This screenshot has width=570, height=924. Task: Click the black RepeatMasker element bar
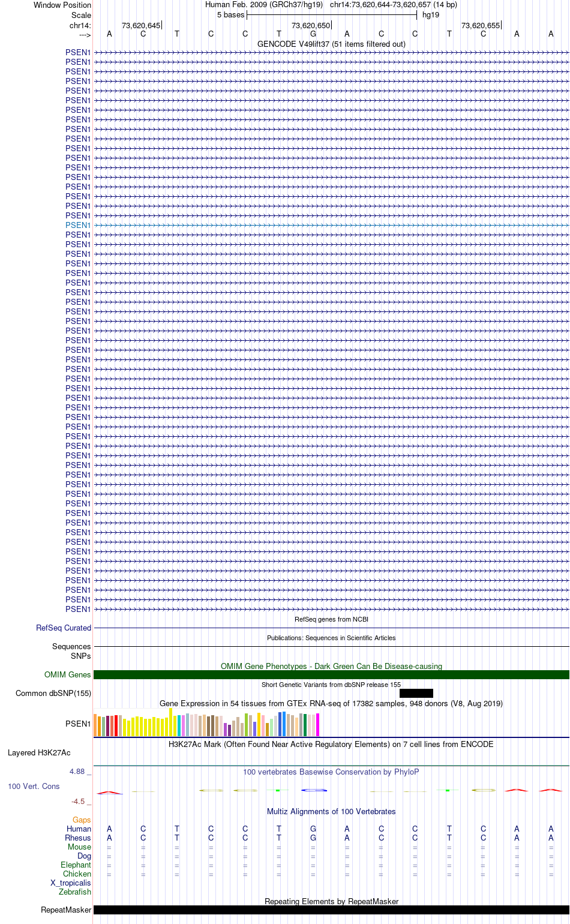click(331, 910)
